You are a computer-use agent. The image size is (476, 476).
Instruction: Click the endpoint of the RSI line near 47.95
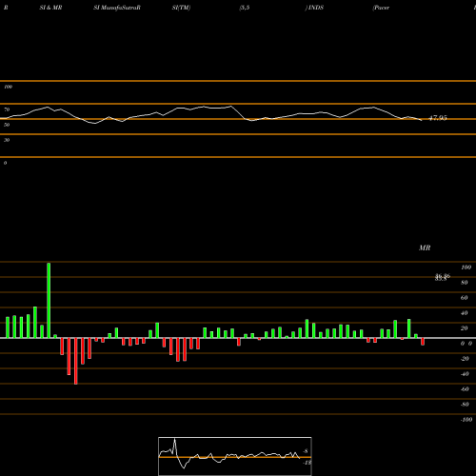click(x=422, y=120)
